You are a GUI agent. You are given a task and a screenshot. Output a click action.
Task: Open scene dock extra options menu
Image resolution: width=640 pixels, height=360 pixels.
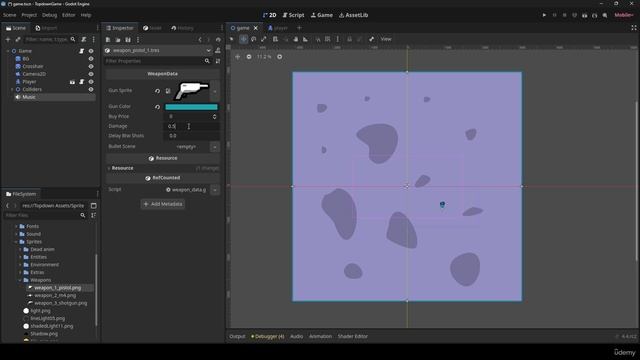click(93, 39)
